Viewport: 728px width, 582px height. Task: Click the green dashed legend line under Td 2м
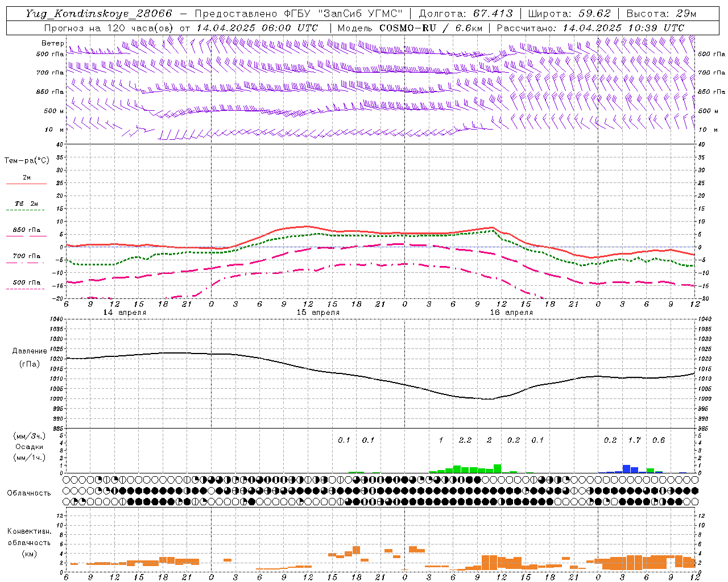26,210
